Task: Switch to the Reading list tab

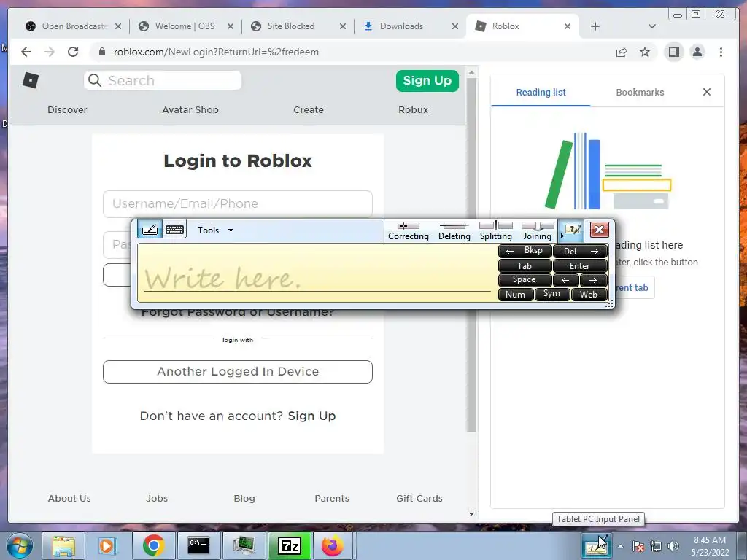Action: 541,93
